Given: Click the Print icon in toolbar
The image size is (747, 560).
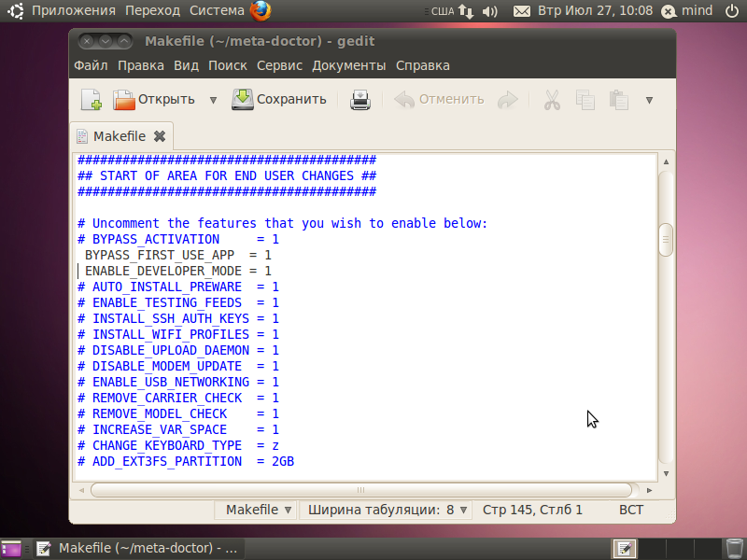Looking at the screenshot, I should pos(361,99).
